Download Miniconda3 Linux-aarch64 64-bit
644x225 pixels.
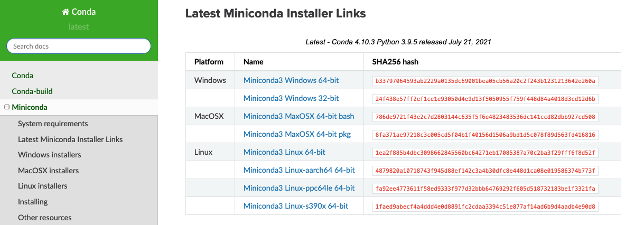point(299,170)
